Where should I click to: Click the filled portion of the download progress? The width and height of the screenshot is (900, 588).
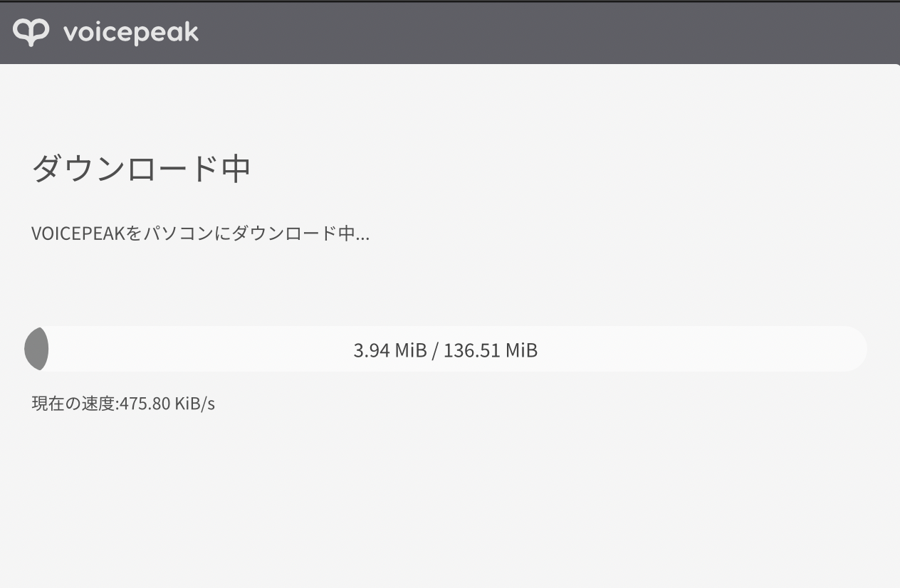(37, 349)
